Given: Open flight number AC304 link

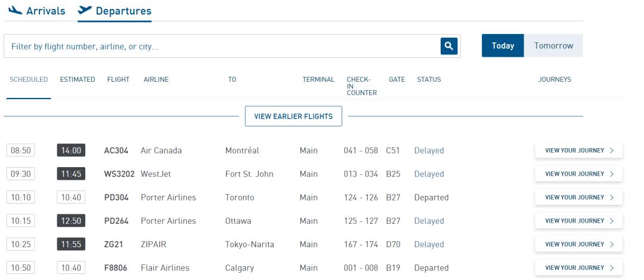Looking at the screenshot, I should pos(116,150).
